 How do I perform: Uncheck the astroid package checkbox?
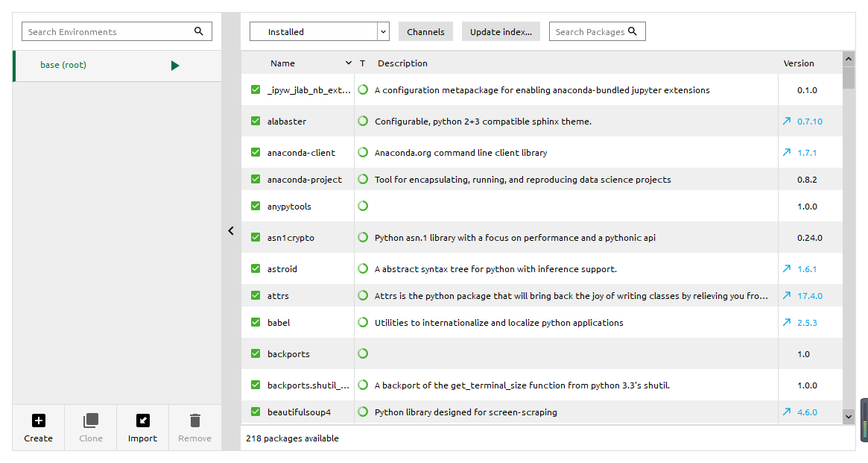pos(256,268)
